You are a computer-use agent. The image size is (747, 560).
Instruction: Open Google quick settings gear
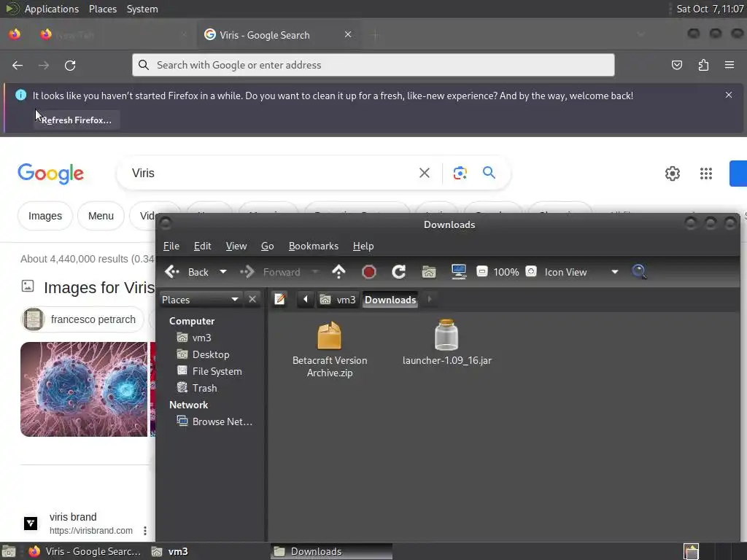(x=672, y=174)
